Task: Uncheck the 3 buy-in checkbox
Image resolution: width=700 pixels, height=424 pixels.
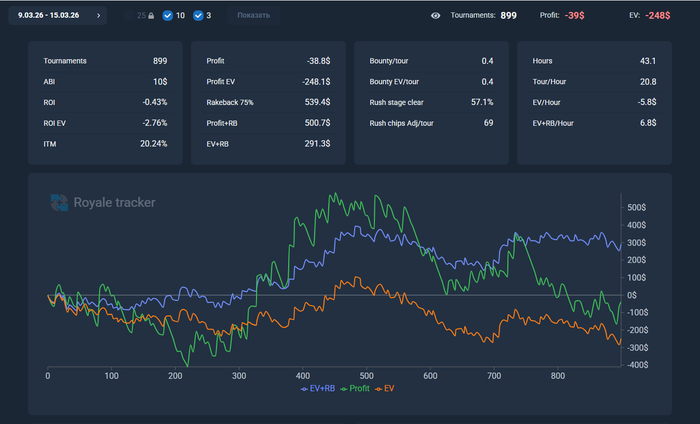Action: point(198,16)
